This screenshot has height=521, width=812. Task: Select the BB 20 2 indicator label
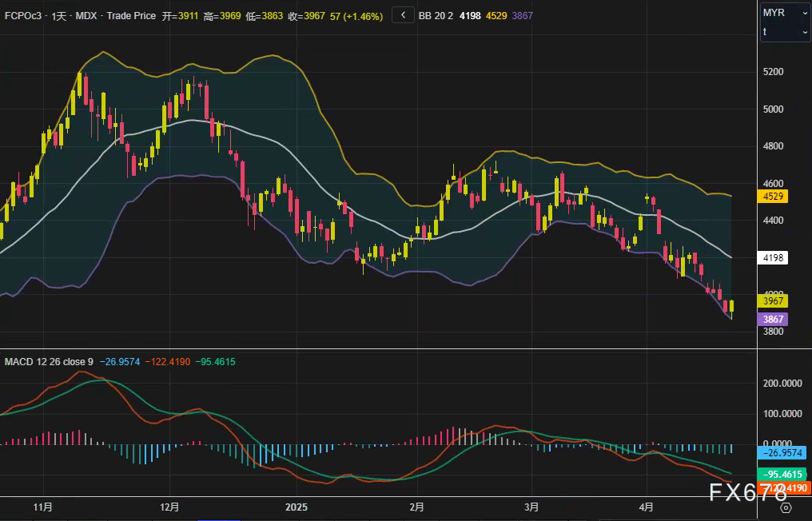click(x=436, y=16)
